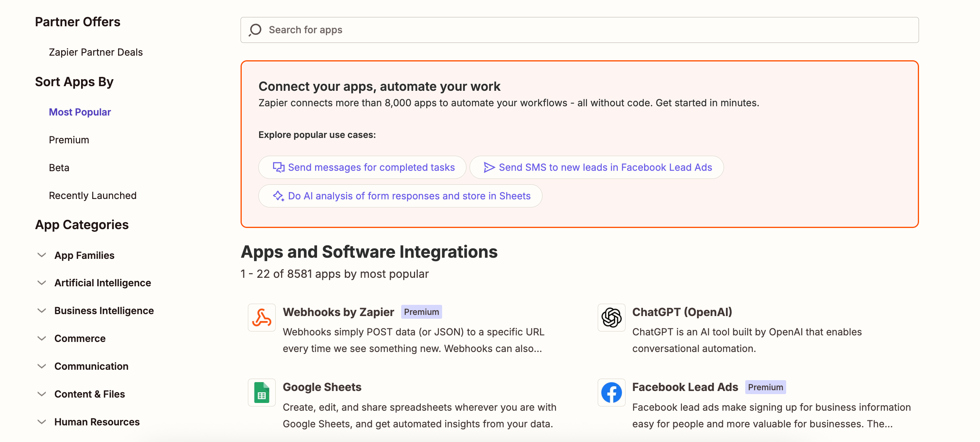980x442 pixels.
Task: Open Send SMS to new leads use case
Action: tap(597, 167)
